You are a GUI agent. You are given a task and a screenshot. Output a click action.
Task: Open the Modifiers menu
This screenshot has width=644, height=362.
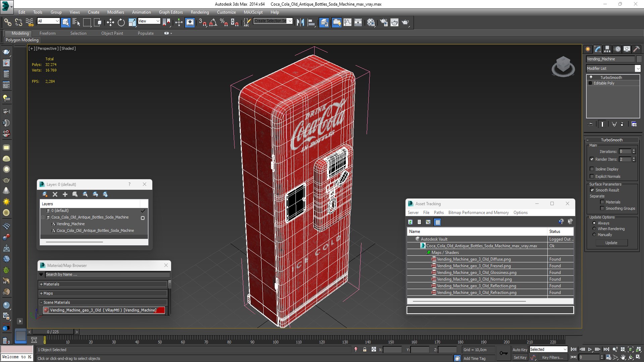115,12
